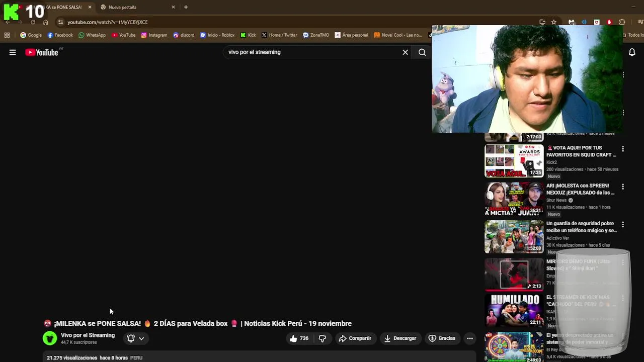Viewport: 644px width, 362px height.
Task: Expand the notification preference chevron next to bell
Action: [141, 338]
